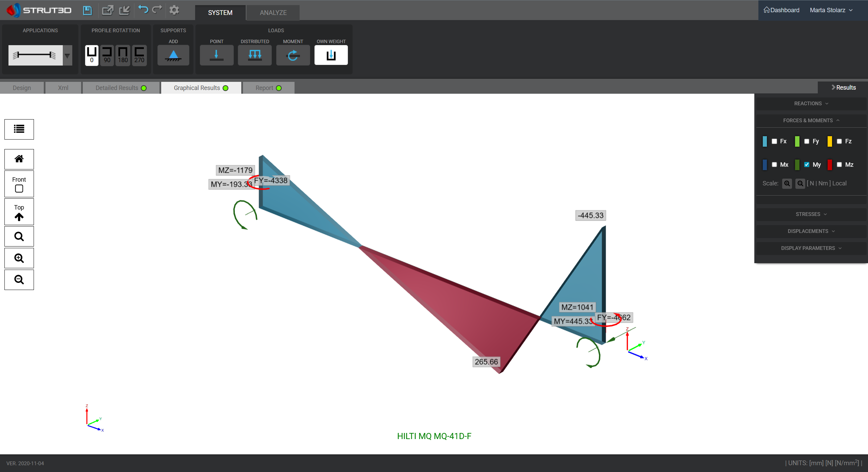This screenshot has width=868, height=472.
Task: Toggle the own weight load button
Action: point(331,55)
